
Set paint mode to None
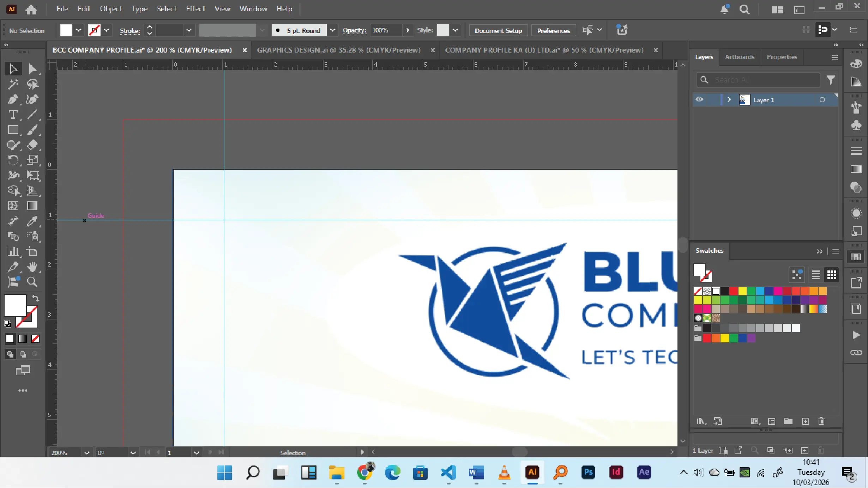point(35,339)
